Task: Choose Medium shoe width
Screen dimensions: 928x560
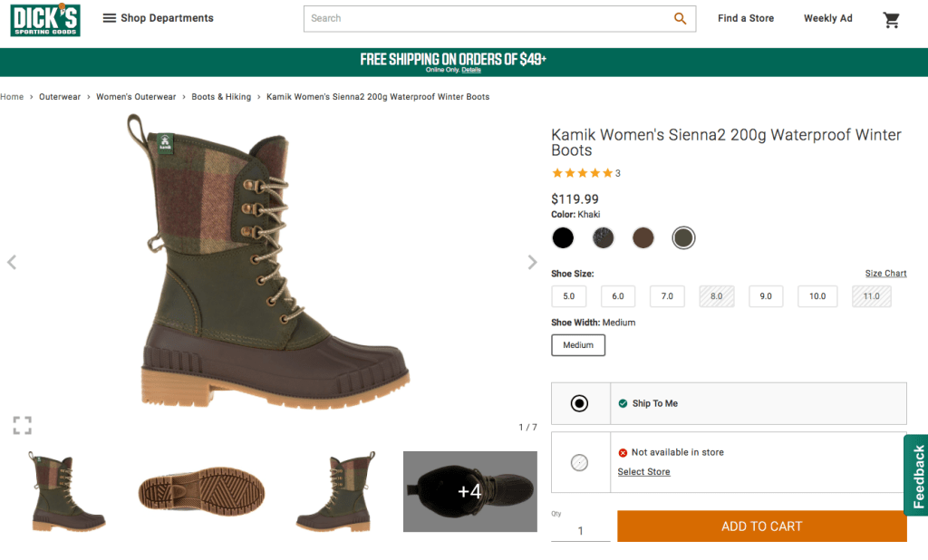Action: tap(578, 345)
